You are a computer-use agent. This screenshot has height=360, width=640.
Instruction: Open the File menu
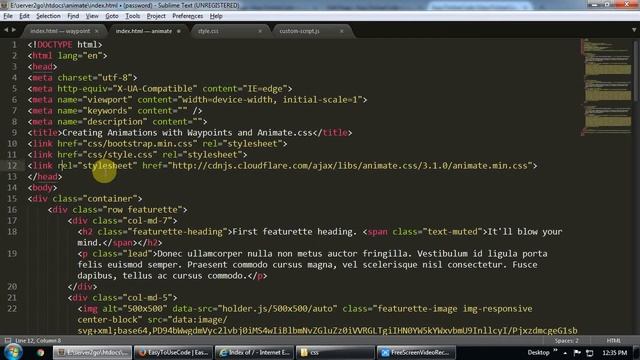pyautogui.click(x=8, y=16)
